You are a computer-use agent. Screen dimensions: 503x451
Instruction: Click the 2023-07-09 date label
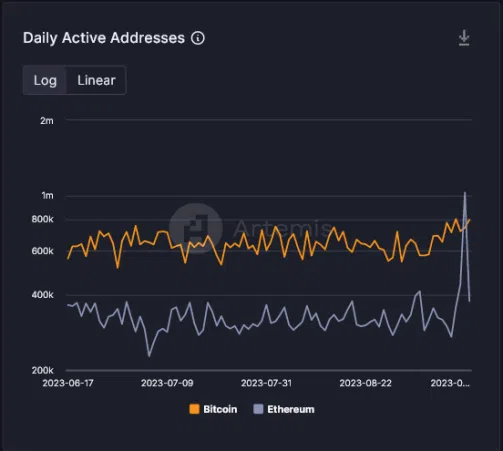coord(167,383)
